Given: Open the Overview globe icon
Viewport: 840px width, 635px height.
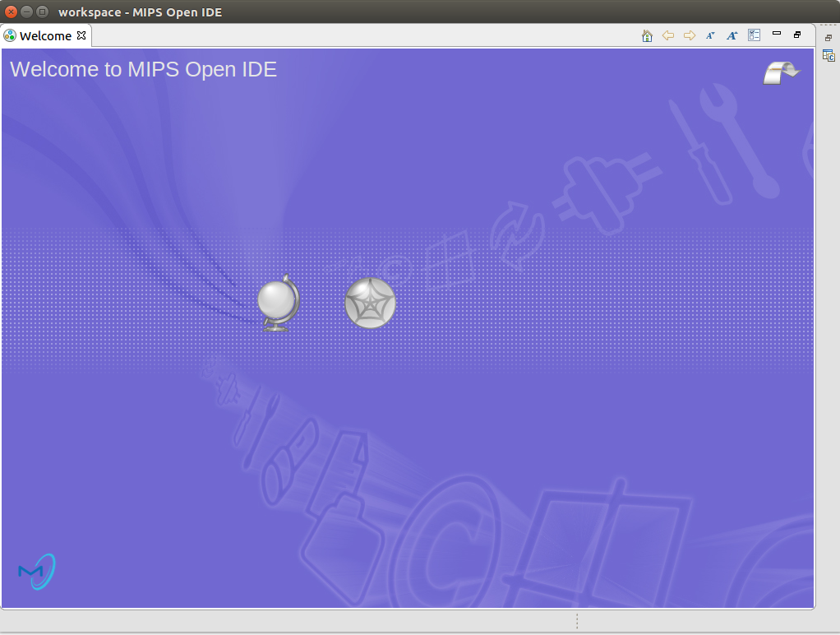Looking at the screenshot, I should click(x=278, y=303).
